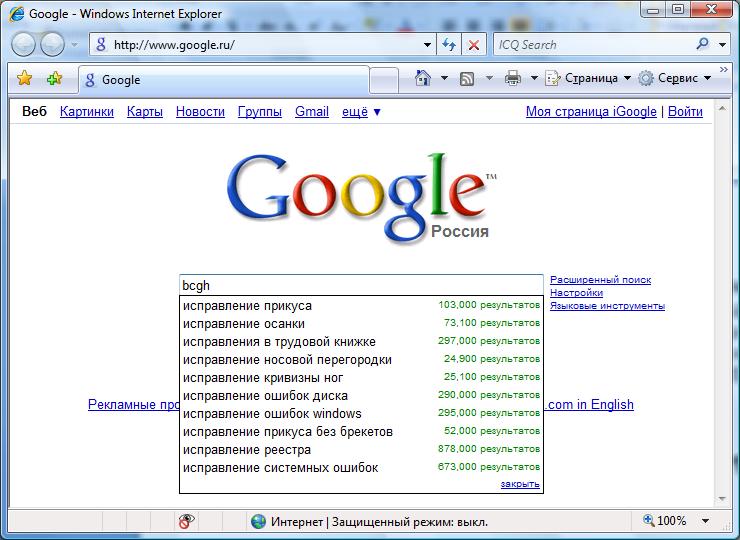The width and height of the screenshot is (740, 540).
Task: Select the Веб search category
Action: point(34,111)
